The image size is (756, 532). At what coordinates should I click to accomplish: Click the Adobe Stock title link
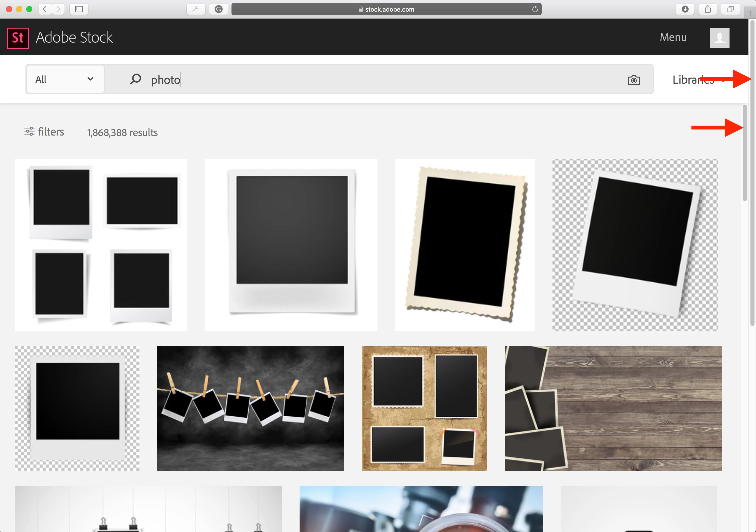click(x=74, y=38)
